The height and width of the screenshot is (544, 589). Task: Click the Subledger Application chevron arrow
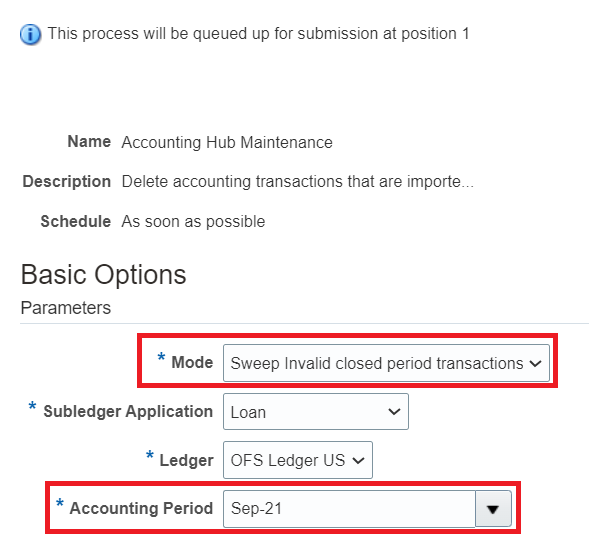[x=394, y=412]
